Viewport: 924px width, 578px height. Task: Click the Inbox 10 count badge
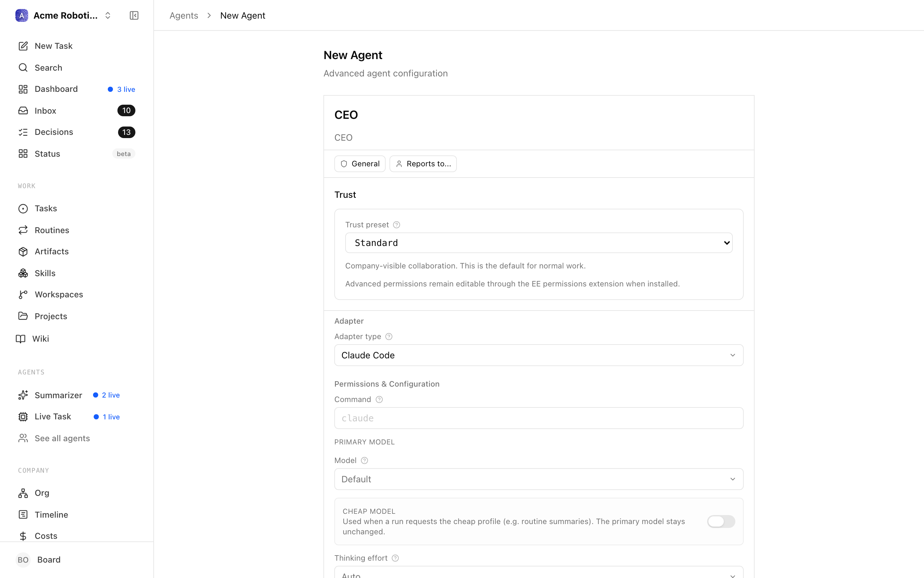126,110
